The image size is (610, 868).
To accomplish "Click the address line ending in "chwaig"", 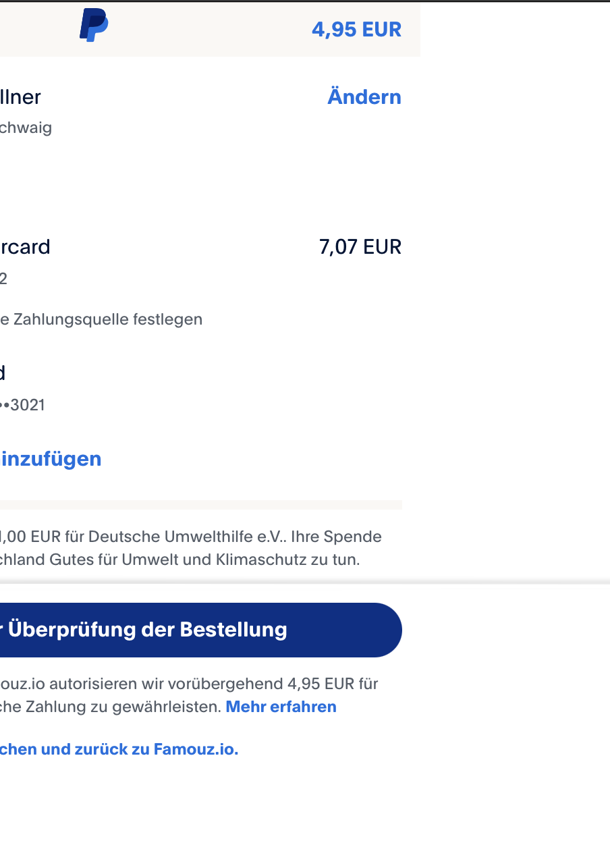I will (26, 128).
